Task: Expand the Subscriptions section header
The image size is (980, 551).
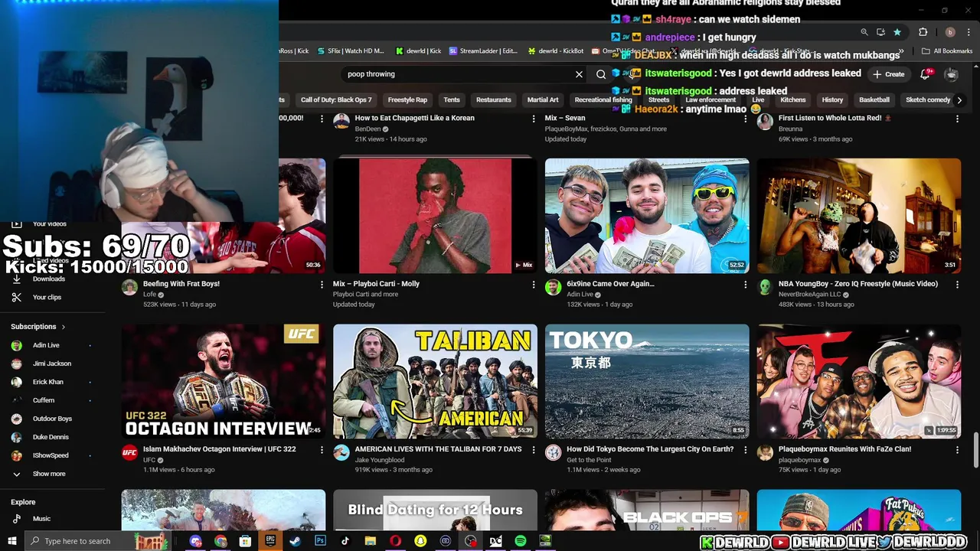Action: [38, 327]
